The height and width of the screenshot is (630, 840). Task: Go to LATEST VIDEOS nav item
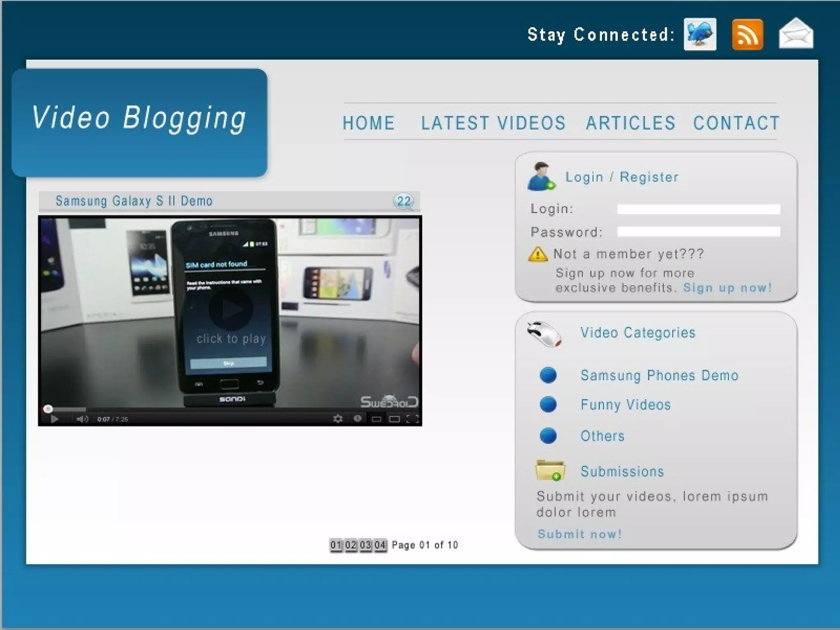[x=493, y=123]
